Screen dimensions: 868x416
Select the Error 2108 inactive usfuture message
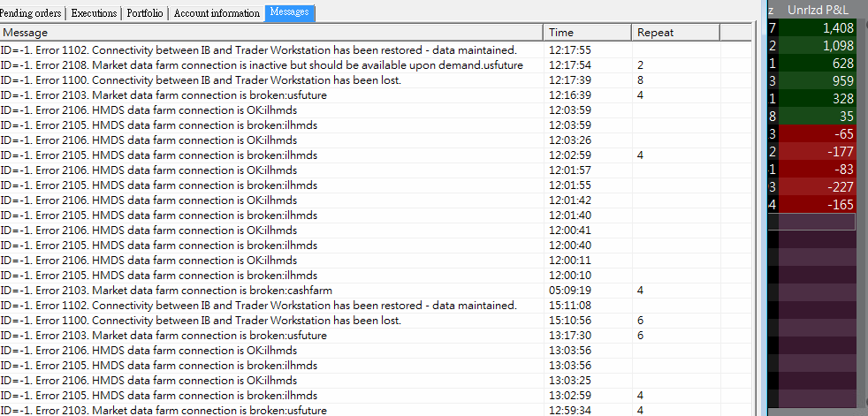262,65
